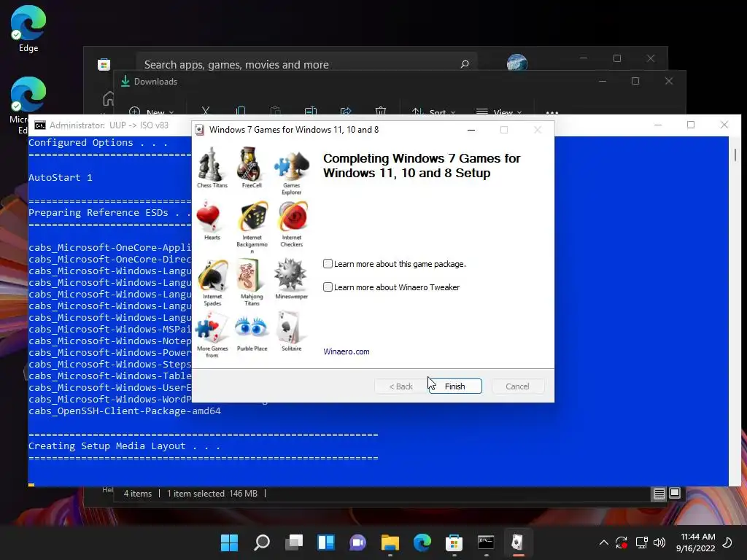Click the Hearts game icon
The width and height of the screenshot is (747, 560).
[208, 217]
